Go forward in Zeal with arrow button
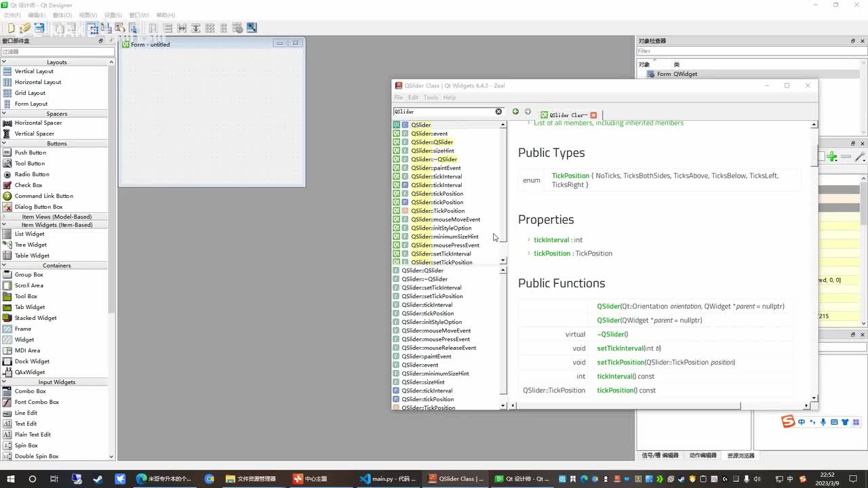868x488 pixels. pyautogui.click(x=528, y=112)
